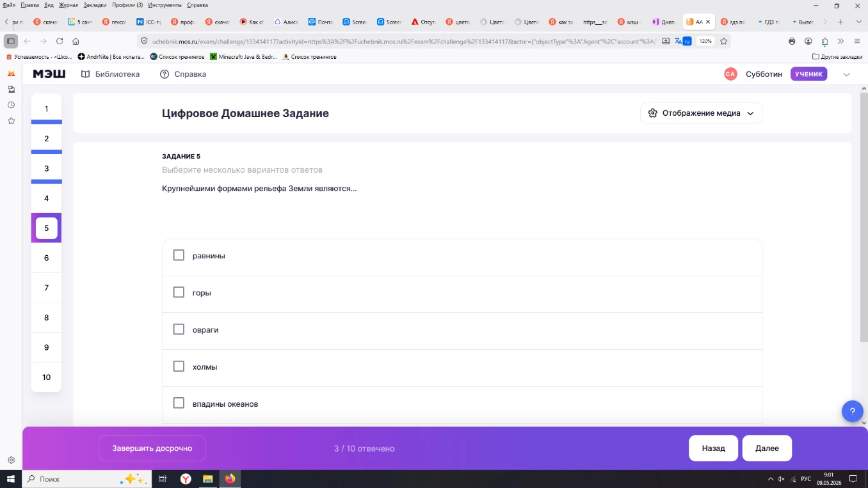Check the равнины option
This screenshot has height=488, width=868.
click(x=179, y=255)
